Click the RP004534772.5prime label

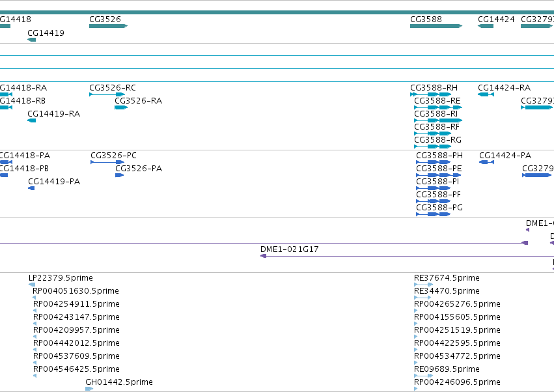point(457,356)
